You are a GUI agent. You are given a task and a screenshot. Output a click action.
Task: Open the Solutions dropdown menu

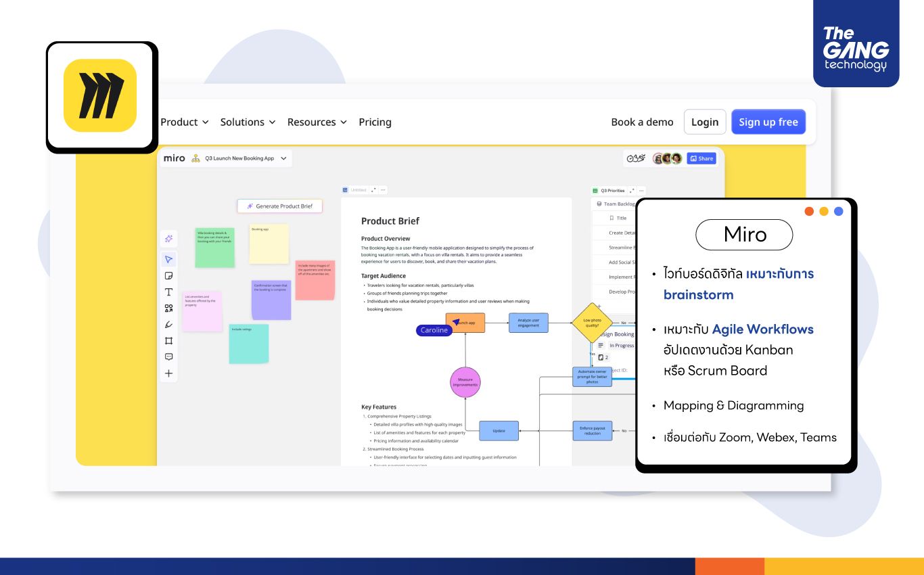248,122
